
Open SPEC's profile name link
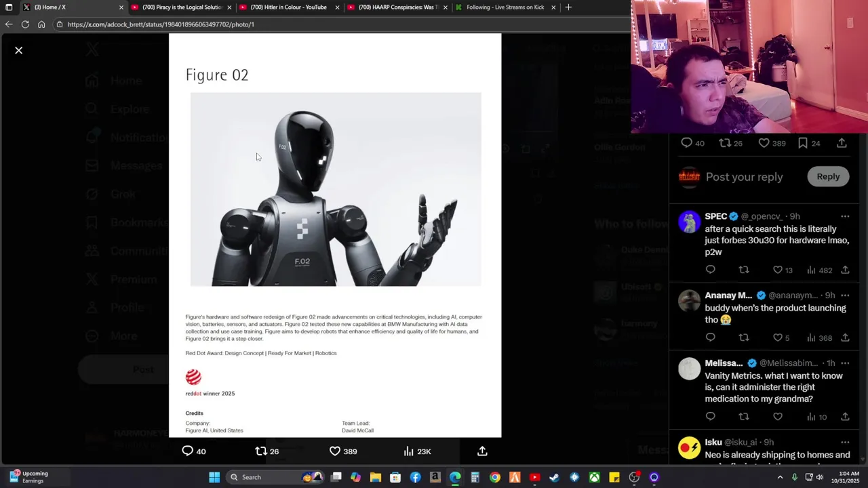click(x=715, y=216)
